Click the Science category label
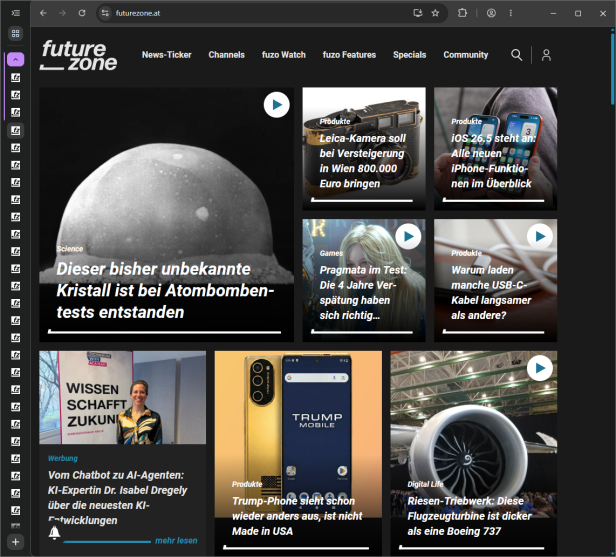The width and height of the screenshot is (616, 557). click(70, 249)
